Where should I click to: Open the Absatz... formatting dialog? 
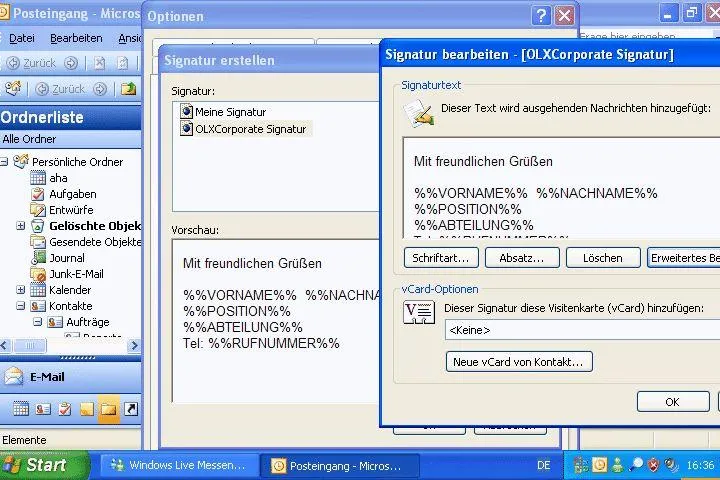(x=522, y=258)
